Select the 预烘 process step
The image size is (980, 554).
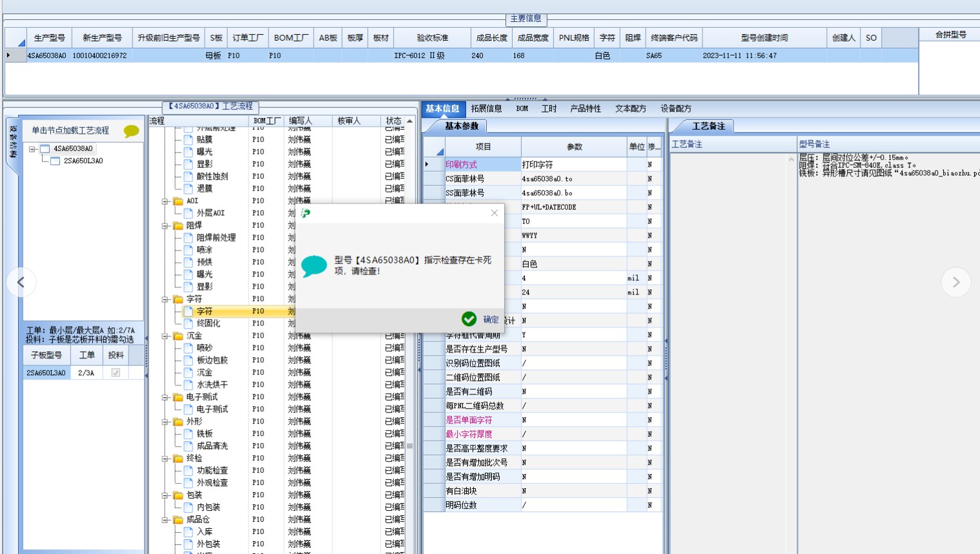click(x=204, y=262)
